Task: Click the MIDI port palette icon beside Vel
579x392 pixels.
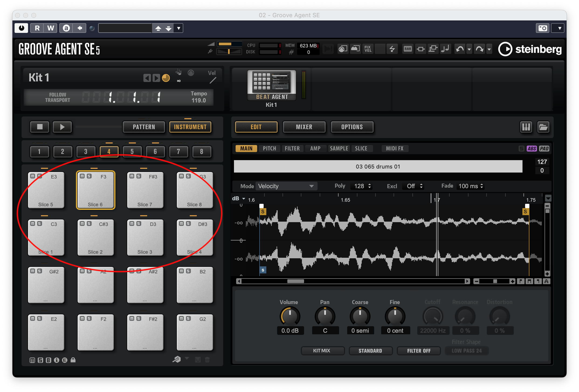Action: pyautogui.click(x=191, y=73)
